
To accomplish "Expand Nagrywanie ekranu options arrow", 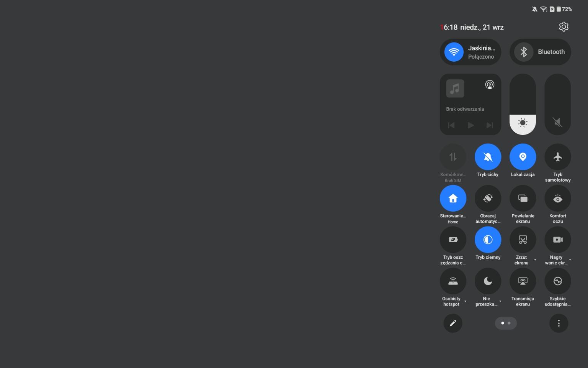I will tap(570, 260).
